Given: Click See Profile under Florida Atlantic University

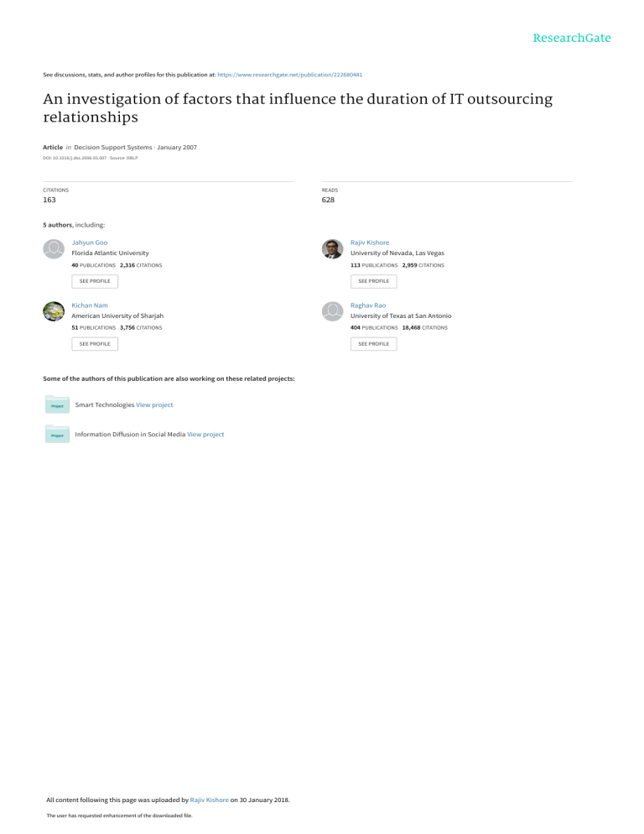Looking at the screenshot, I should (x=95, y=281).
